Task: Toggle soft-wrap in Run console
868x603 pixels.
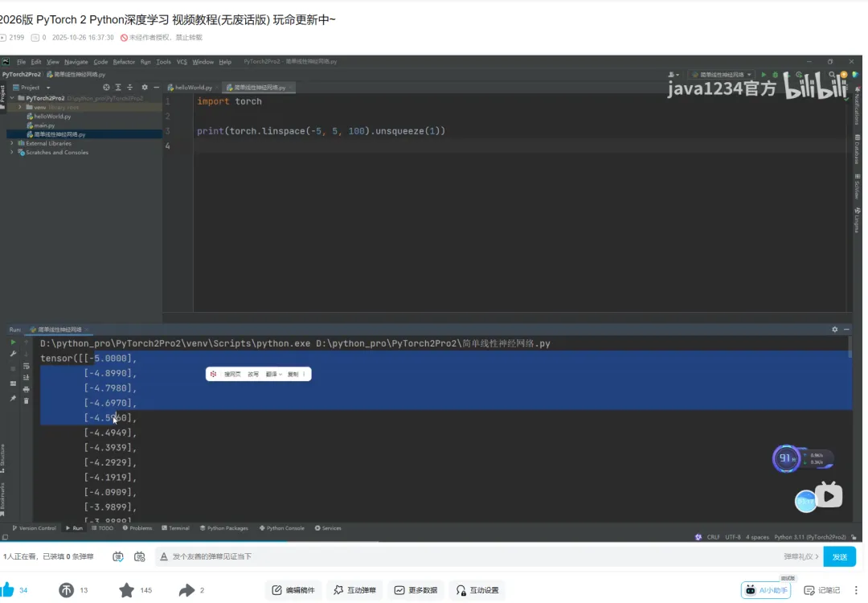Action: 26,366
